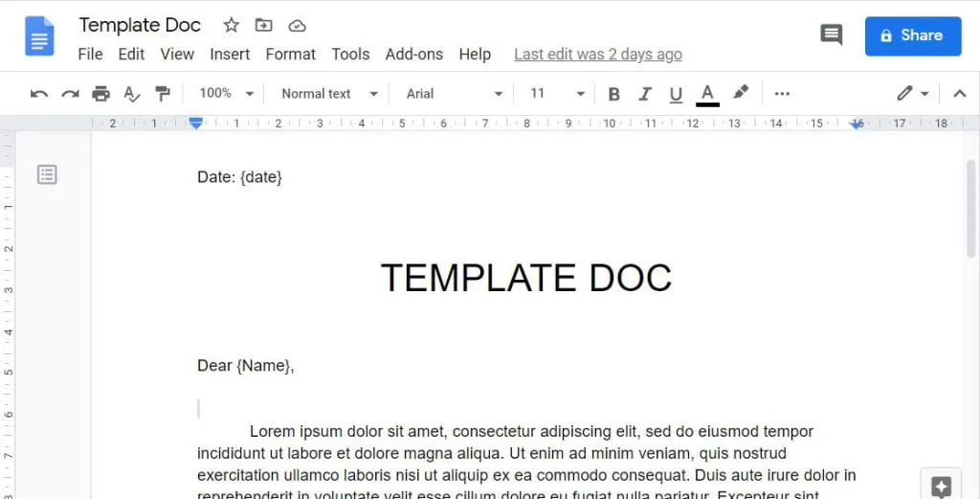Open the font size 11 dropdown
Image resolution: width=980 pixels, height=499 pixels.
click(x=558, y=94)
